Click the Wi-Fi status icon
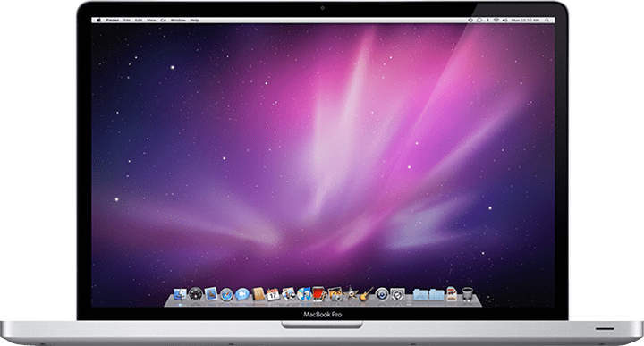 click(496, 20)
